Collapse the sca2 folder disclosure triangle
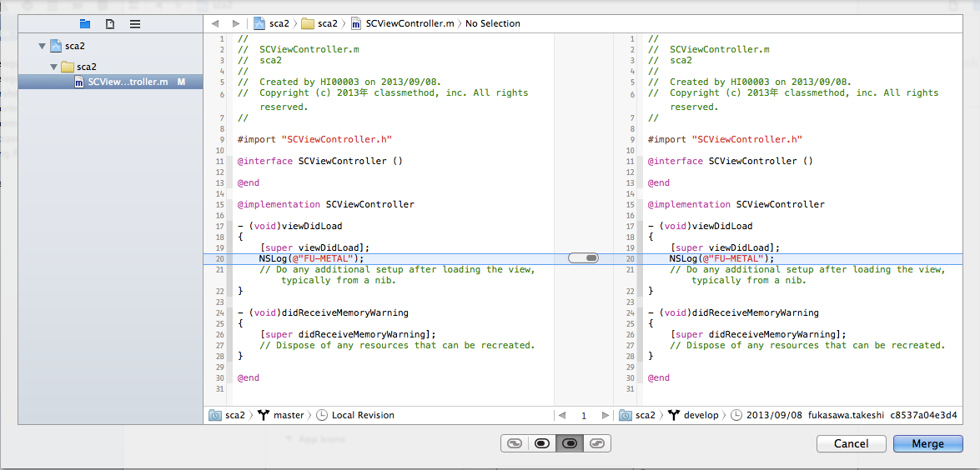Screen dimensions: 980x470 53,66
